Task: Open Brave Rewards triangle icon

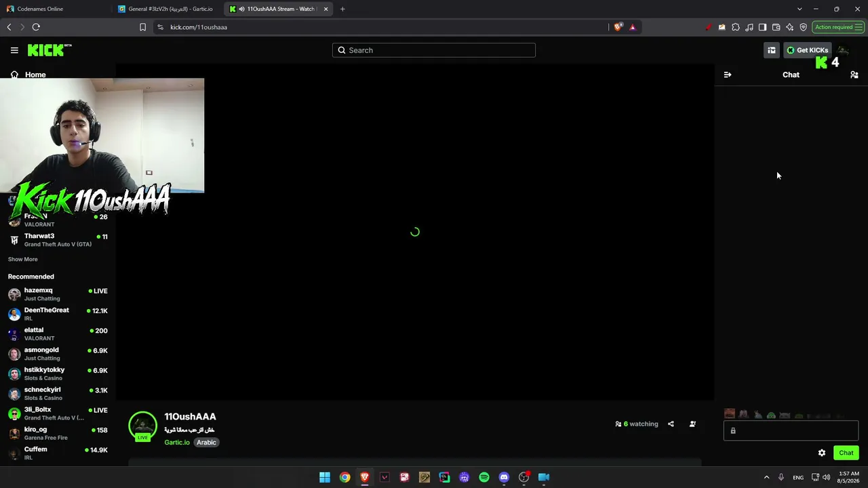Action: pyautogui.click(x=633, y=27)
